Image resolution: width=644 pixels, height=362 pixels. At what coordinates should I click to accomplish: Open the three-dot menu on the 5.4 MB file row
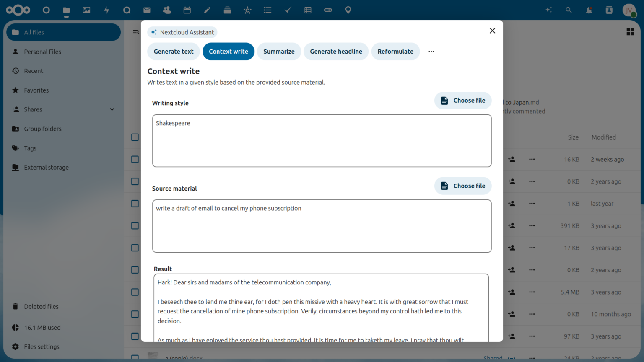click(532, 292)
